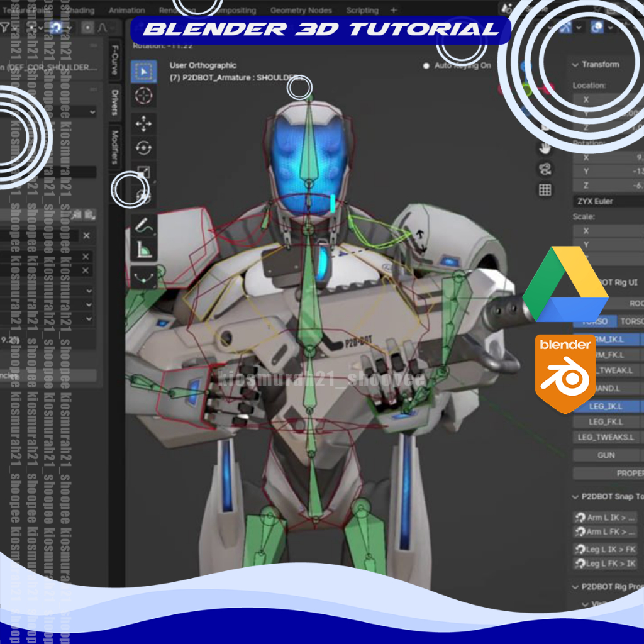The image size is (644, 644).
Task: Open first chevron dropdown beneath X buttons
Action: point(89,291)
